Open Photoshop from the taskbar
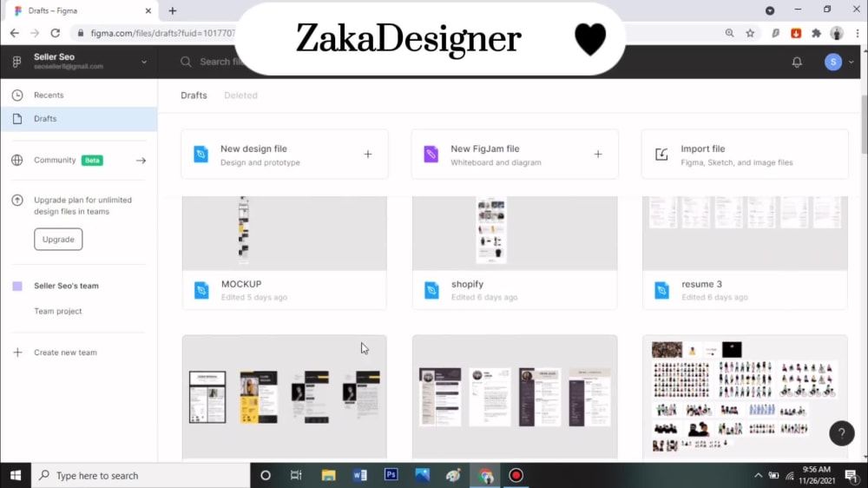 [x=391, y=475]
